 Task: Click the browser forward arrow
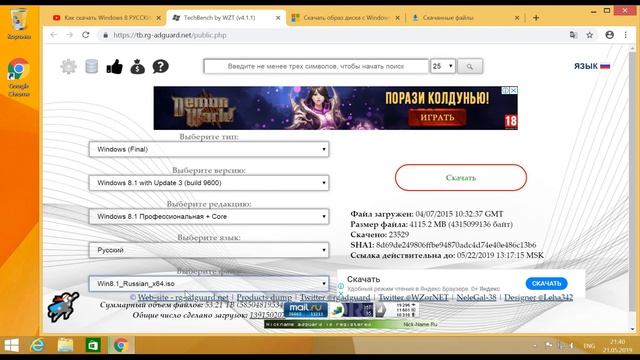click(x=69, y=35)
